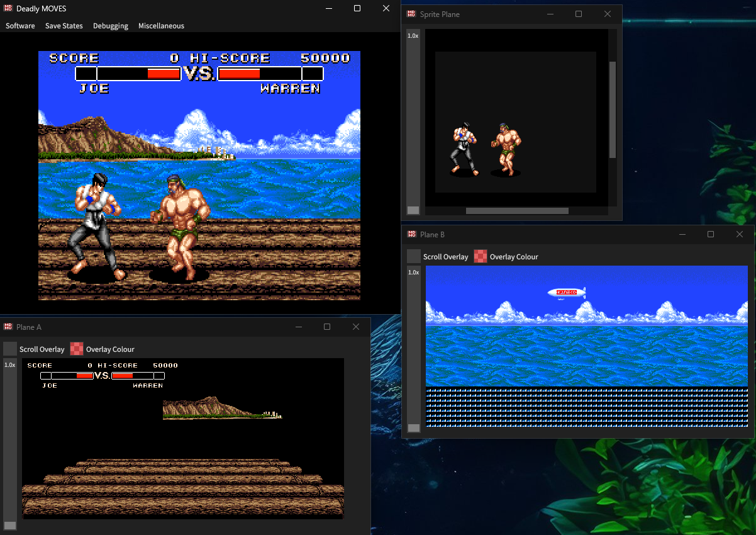Click Overlay Colour swatch in Plane A
This screenshot has height=535, width=756.
[x=77, y=349]
